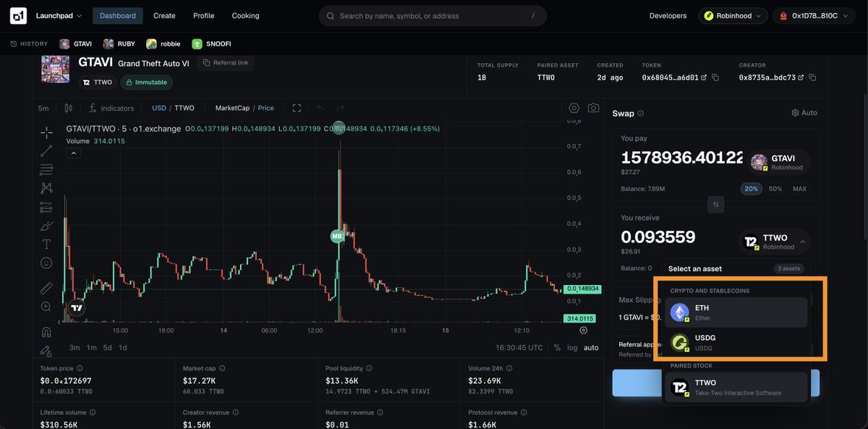Select the ruler measure tool
This screenshot has height=429, width=868.
(46, 288)
